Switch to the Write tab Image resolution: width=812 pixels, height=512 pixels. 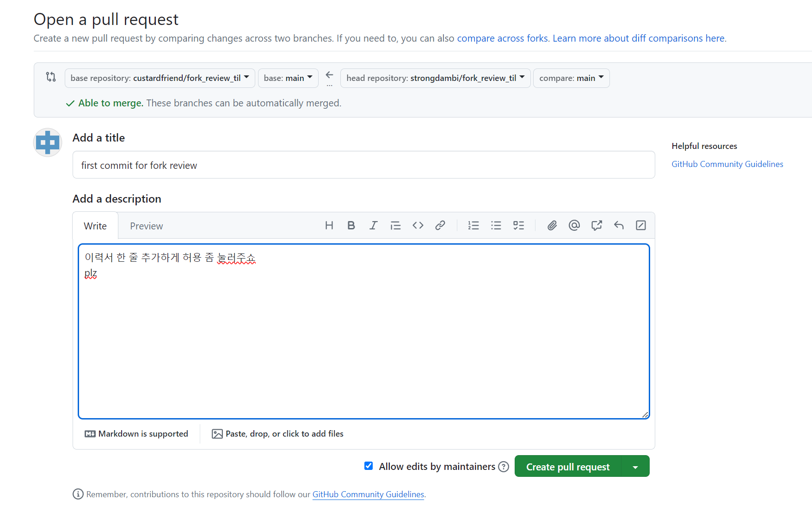(x=95, y=226)
